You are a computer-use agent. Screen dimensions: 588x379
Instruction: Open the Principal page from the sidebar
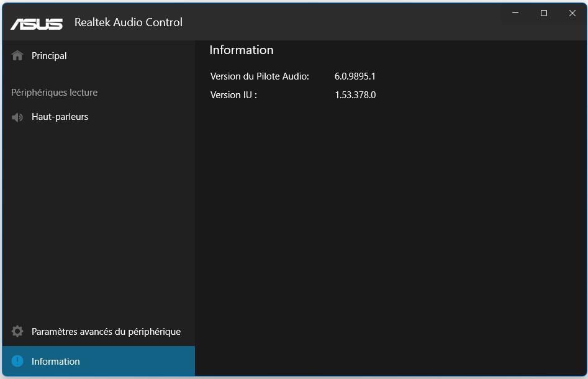pyautogui.click(x=49, y=56)
